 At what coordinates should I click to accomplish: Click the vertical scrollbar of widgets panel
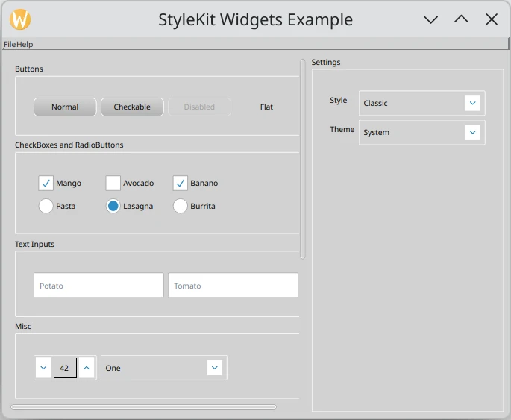pyautogui.click(x=302, y=159)
